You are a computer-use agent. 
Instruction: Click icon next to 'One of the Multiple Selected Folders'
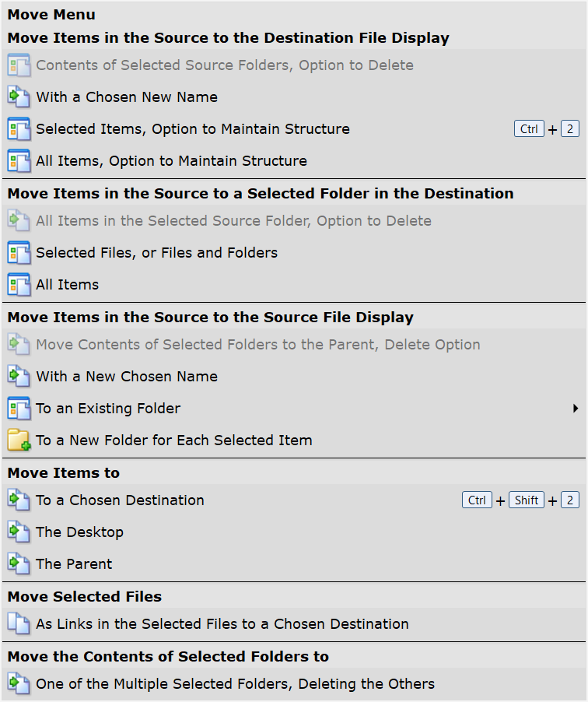[18, 684]
